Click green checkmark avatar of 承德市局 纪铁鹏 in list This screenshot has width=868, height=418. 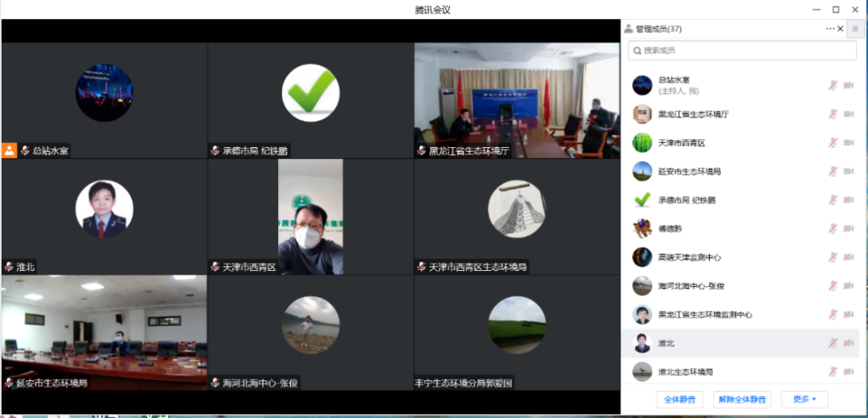pos(642,200)
